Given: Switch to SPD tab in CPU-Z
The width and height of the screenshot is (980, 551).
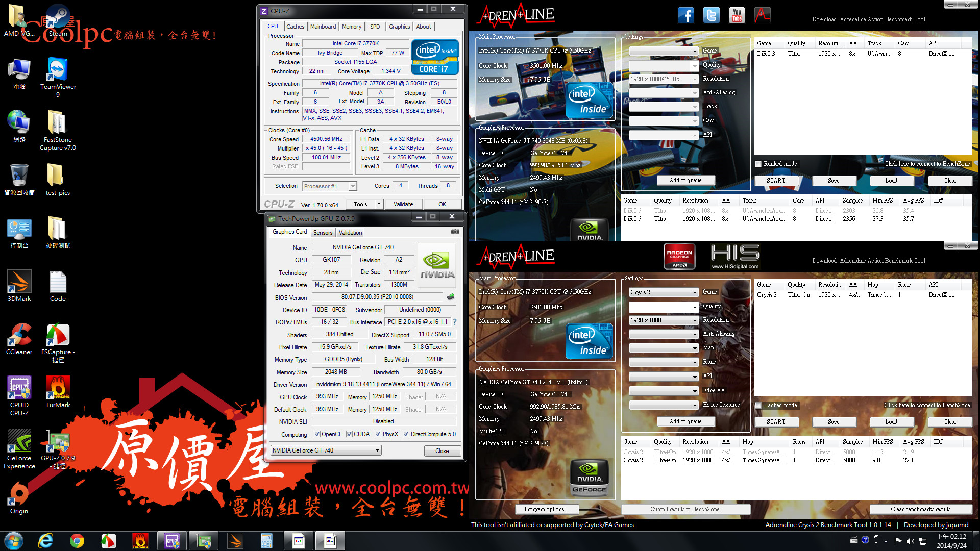Looking at the screenshot, I should 375,27.
